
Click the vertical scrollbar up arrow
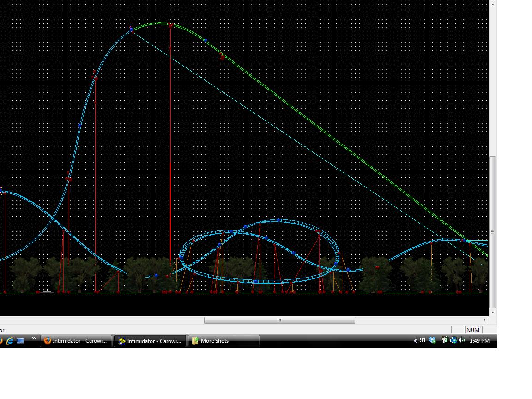click(493, 4)
